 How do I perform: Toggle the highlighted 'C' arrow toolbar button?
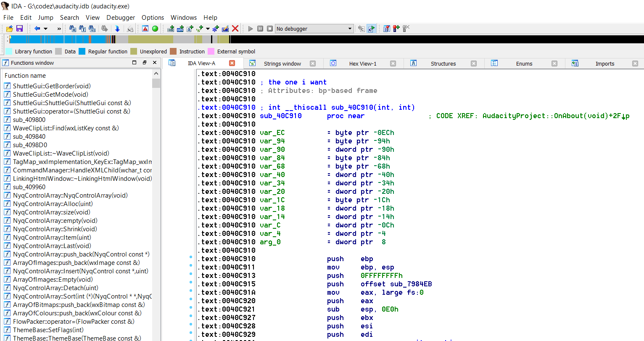pos(371,29)
